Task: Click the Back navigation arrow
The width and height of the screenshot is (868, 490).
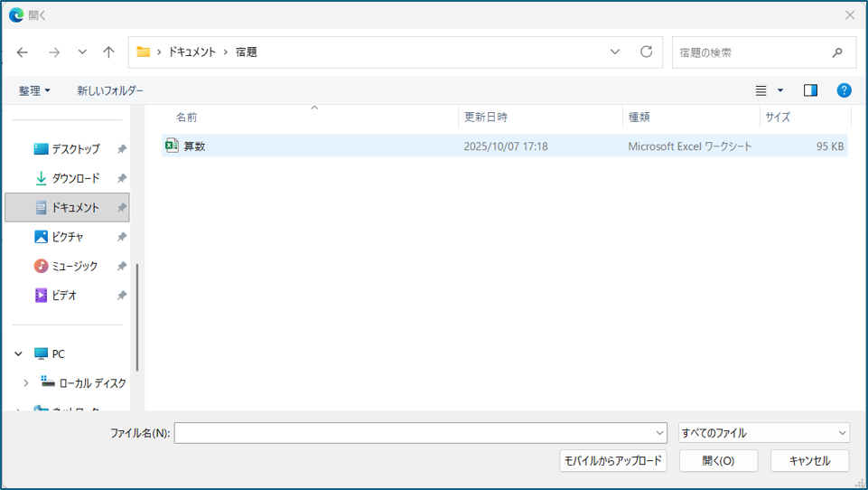Action: click(23, 52)
